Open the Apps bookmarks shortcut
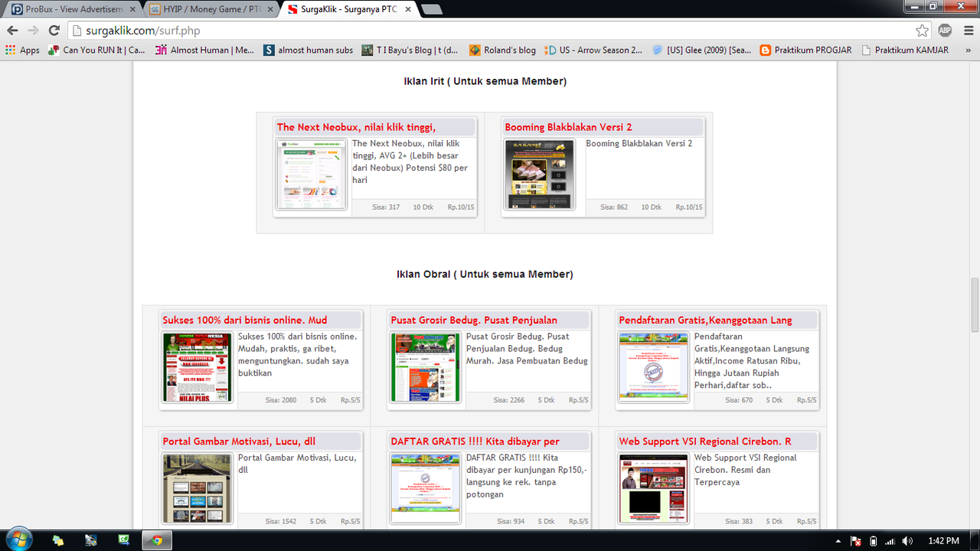This screenshot has height=551, width=980. point(22,50)
